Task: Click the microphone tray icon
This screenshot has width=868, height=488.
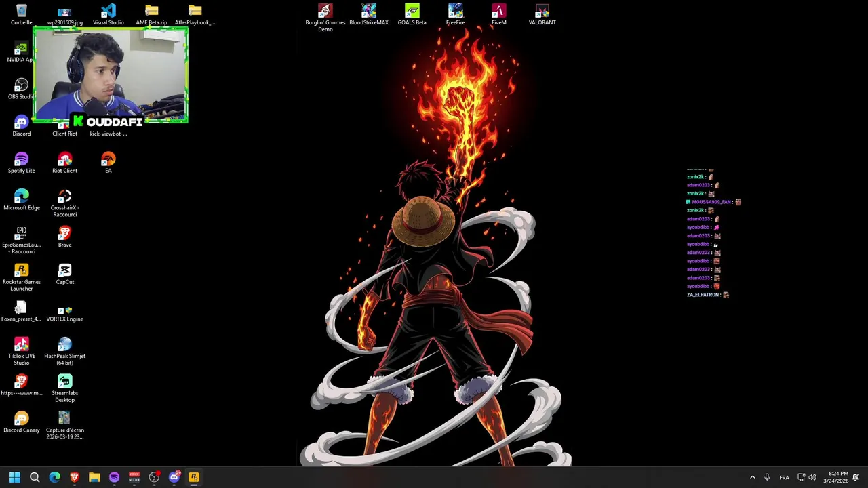Action: click(767, 477)
